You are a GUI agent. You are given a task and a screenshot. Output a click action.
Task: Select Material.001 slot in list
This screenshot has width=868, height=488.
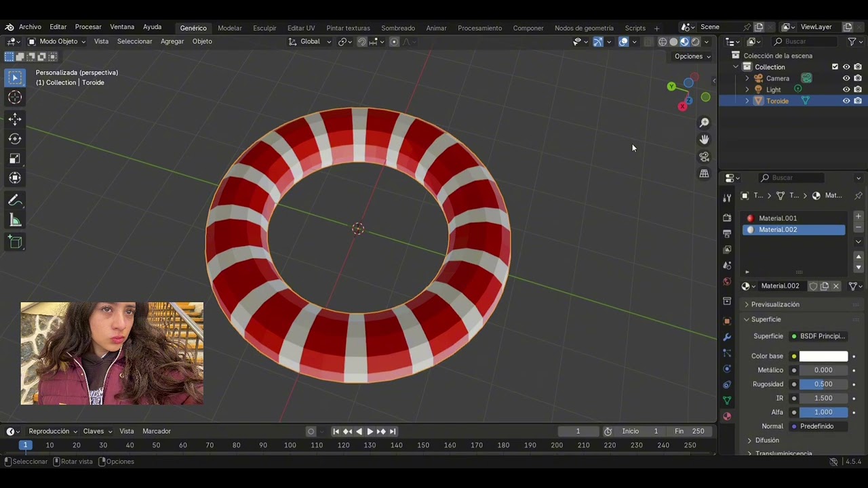pos(794,218)
